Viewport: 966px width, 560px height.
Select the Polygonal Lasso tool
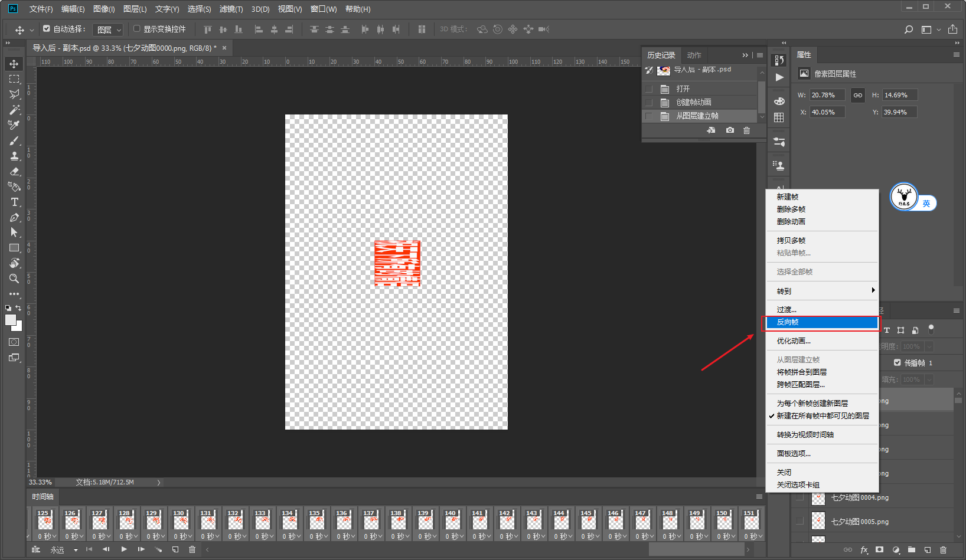tap(14, 94)
